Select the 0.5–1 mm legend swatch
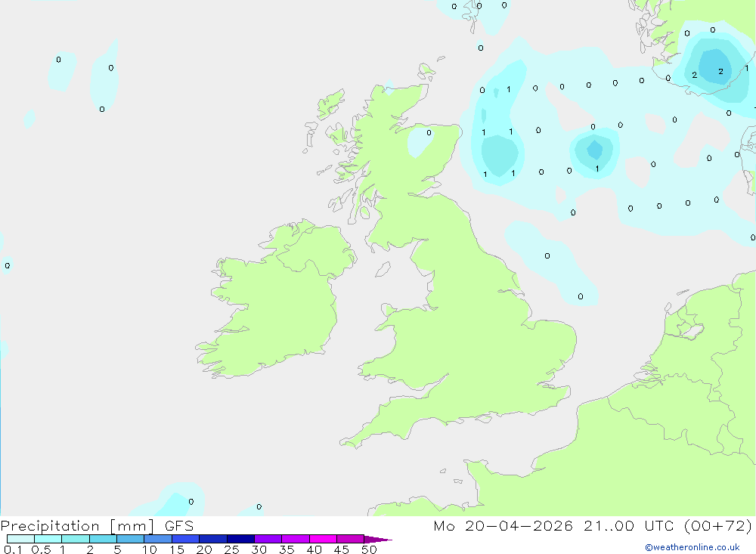756x554 pixels. pos(48,539)
